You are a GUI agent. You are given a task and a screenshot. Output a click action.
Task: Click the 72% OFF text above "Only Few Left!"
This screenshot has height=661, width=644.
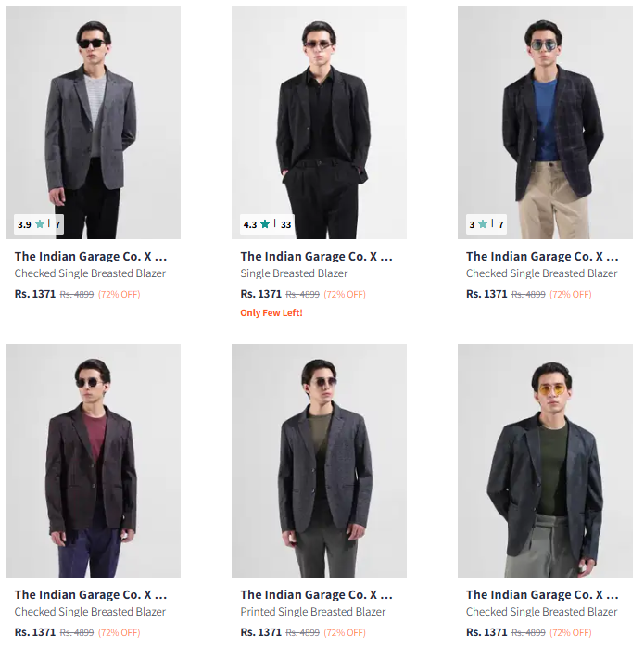345,295
